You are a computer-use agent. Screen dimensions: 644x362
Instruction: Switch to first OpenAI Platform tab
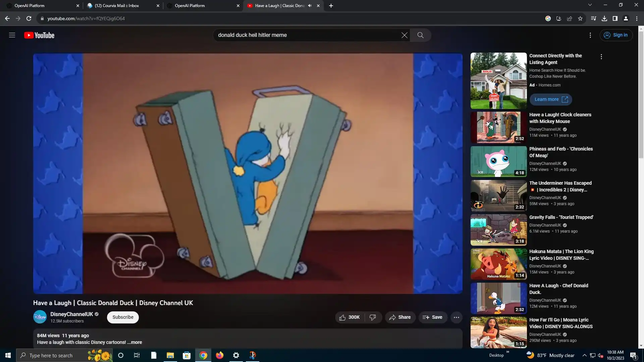tap(30, 6)
